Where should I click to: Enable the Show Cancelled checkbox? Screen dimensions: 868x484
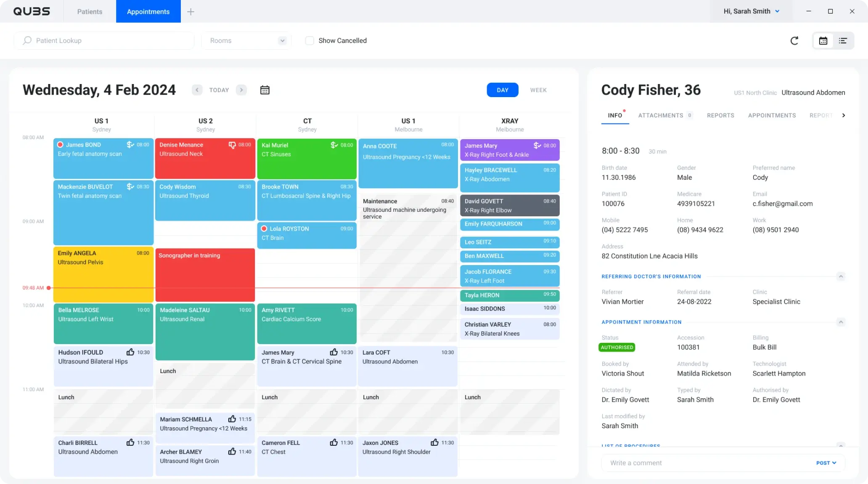(310, 40)
